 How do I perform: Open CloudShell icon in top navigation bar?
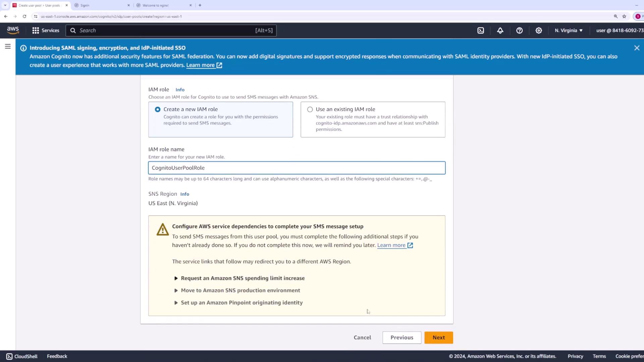click(481, 31)
